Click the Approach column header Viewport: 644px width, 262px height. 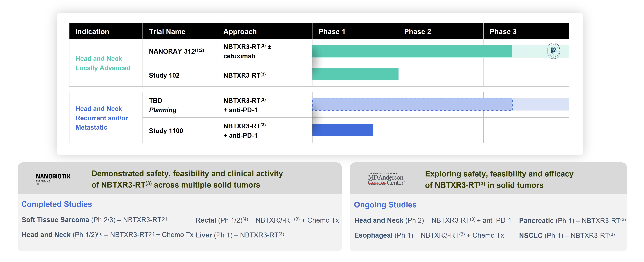point(240,32)
